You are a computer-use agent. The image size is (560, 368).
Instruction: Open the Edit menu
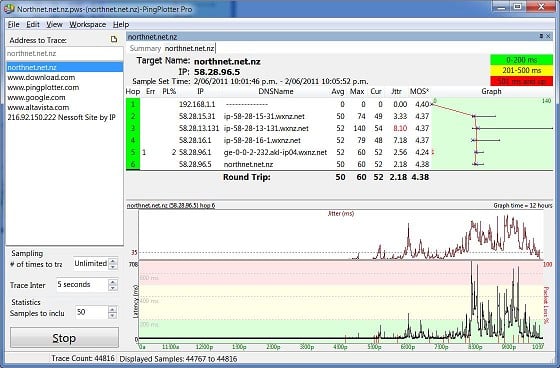[33, 24]
